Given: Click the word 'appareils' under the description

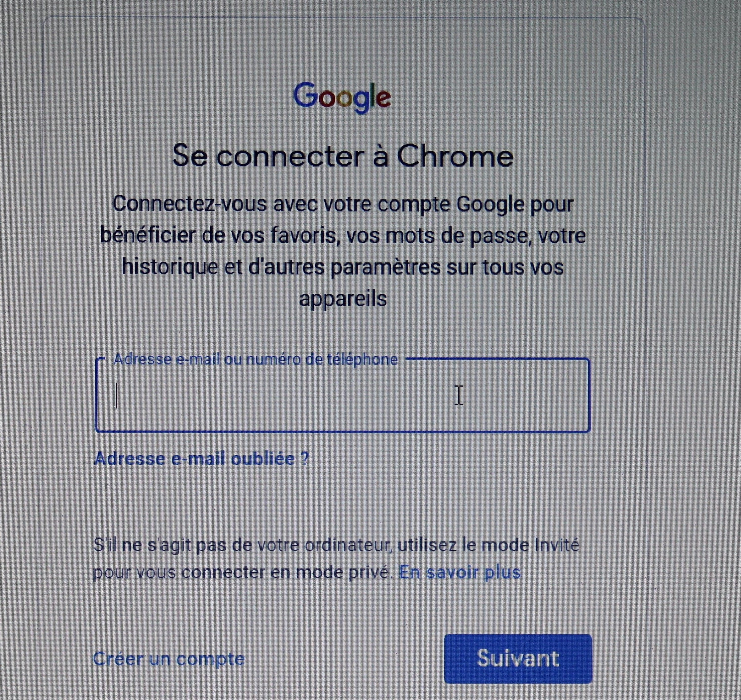Looking at the screenshot, I should coord(343,299).
